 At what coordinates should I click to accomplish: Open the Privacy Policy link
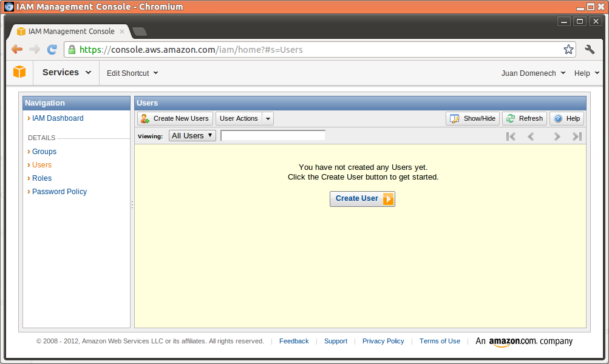383,341
